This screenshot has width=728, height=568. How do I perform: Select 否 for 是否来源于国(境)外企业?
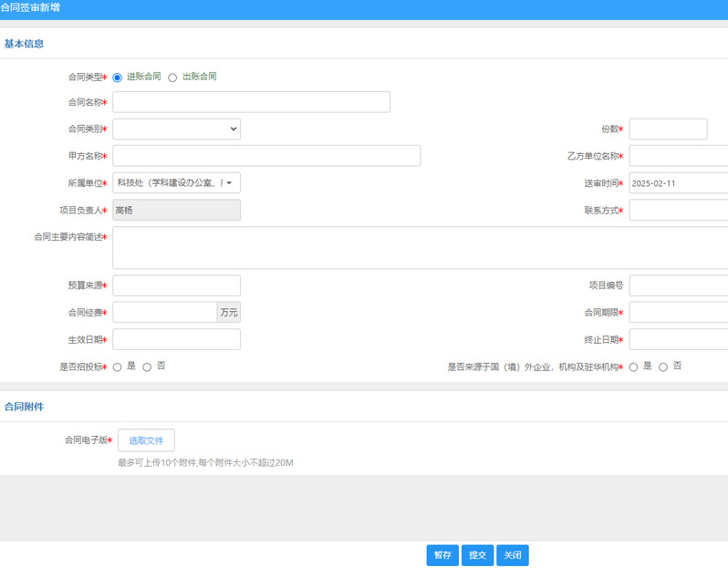coord(663,367)
